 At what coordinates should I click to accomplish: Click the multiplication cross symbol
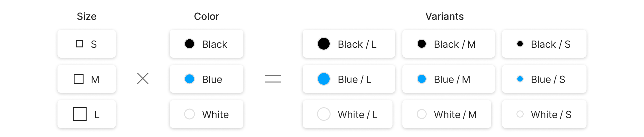[x=143, y=79]
